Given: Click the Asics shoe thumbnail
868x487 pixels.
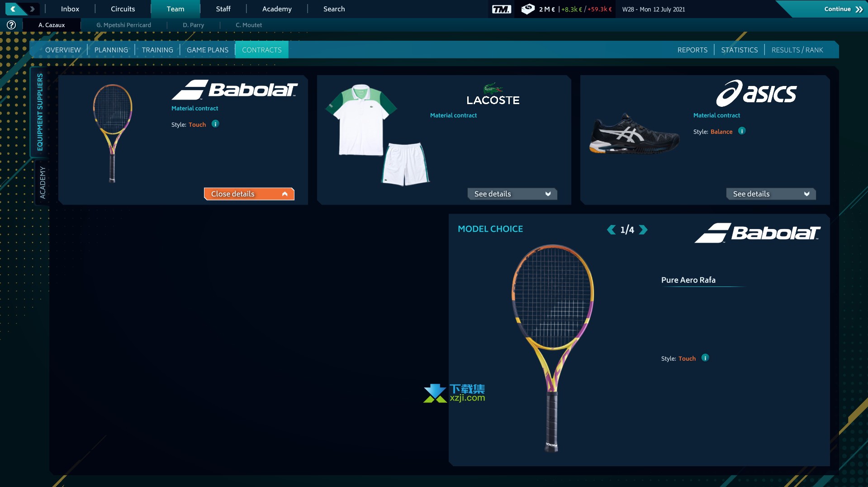Looking at the screenshot, I should [x=634, y=134].
